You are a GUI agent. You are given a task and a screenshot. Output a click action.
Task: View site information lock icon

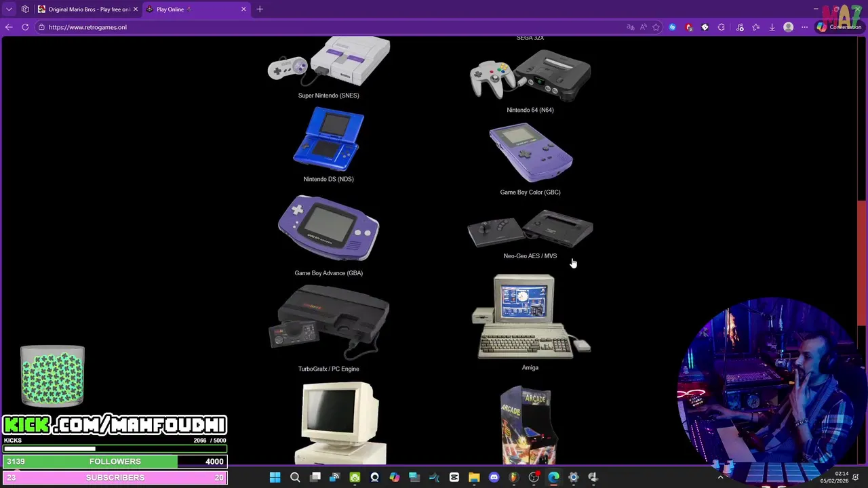pos(41,27)
